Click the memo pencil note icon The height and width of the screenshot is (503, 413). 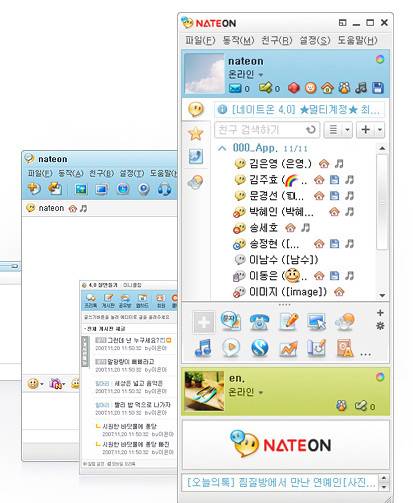pos(288,321)
